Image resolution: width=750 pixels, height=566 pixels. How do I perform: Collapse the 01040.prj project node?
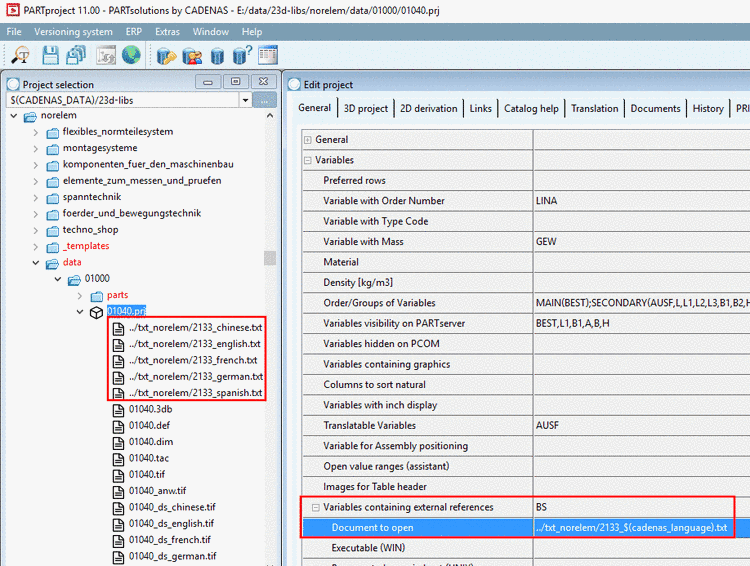pyautogui.click(x=80, y=311)
